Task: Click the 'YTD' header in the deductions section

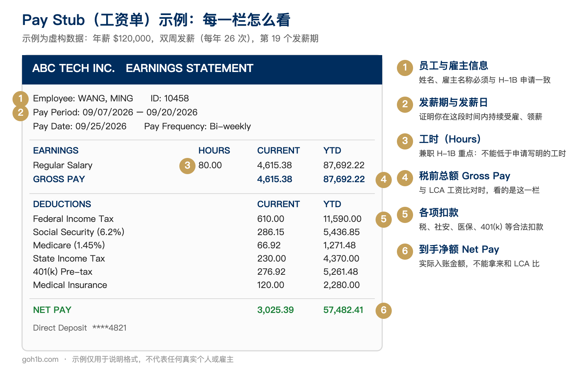Action: point(332,204)
